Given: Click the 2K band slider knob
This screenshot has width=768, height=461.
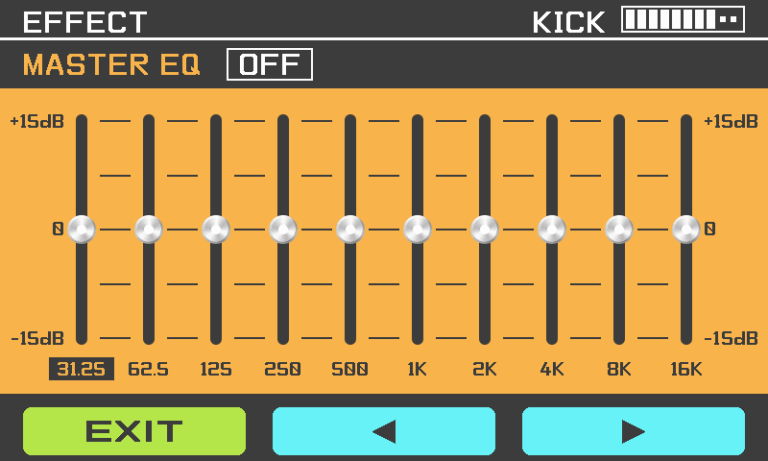Looking at the screenshot, I should 484,229.
